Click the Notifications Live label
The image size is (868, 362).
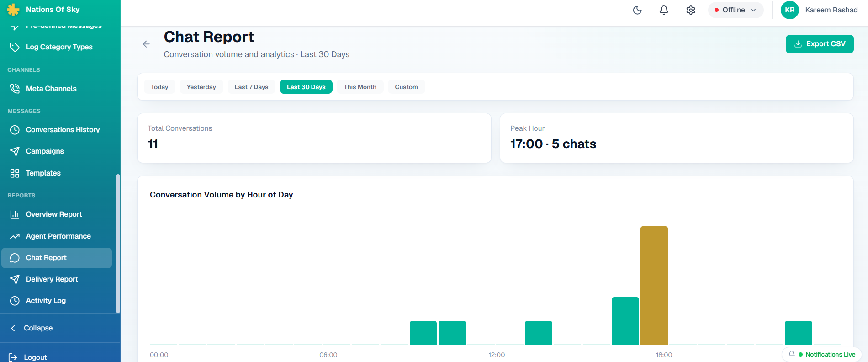tap(830, 354)
